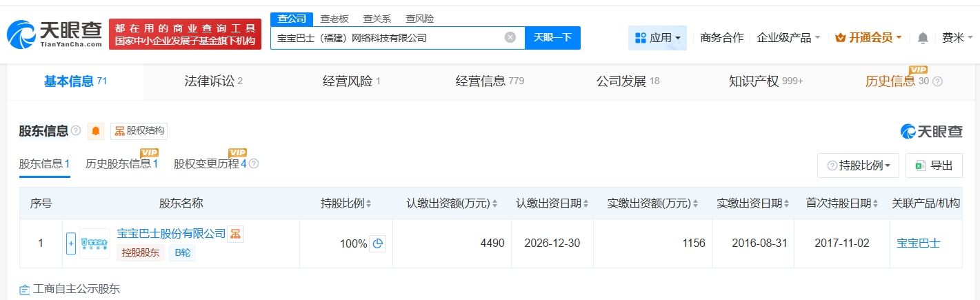Screen dimensions: 980x300
Task: Click the red promotional banner in header
Action: [x=186, y=34]
